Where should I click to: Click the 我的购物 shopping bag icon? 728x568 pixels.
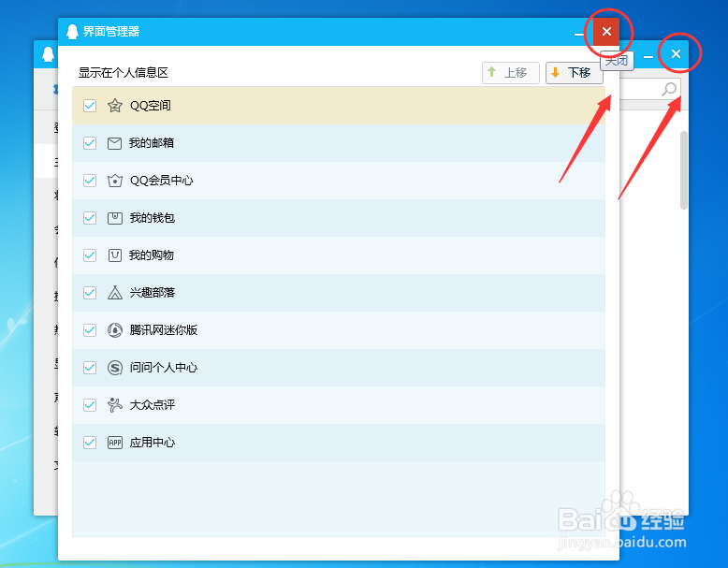coord(115,255)
